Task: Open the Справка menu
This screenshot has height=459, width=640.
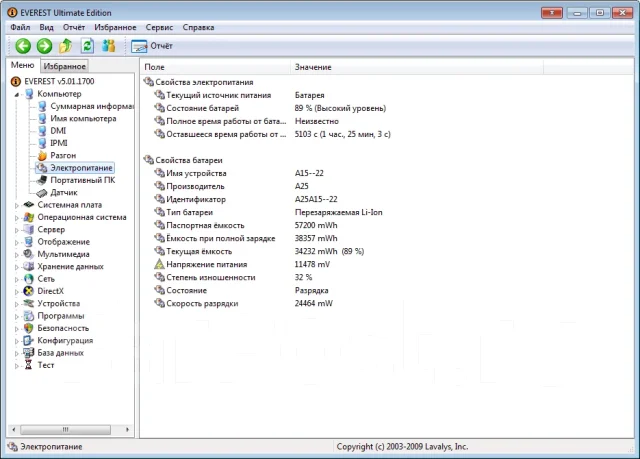Action: point(198,27)
